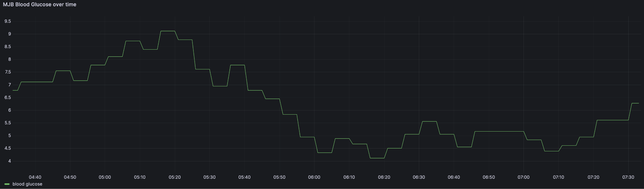
Task: Click the 06:00 time axis label
Action: pos(314,177)
